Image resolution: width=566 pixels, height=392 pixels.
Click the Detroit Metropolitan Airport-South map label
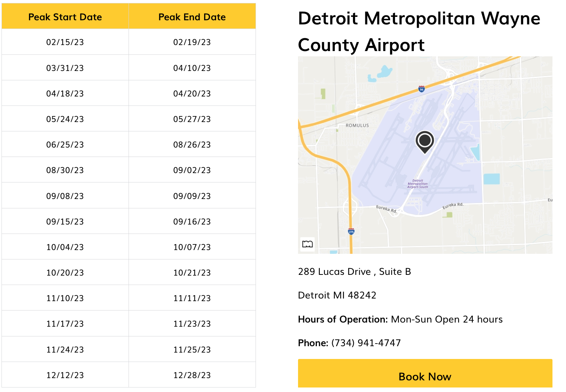[x=418, y=184]
